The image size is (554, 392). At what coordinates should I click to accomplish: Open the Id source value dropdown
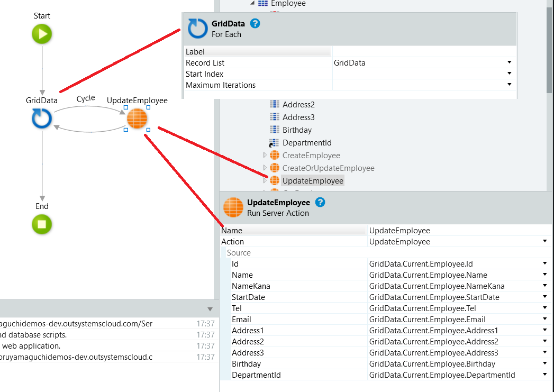[x=546, y=263]
